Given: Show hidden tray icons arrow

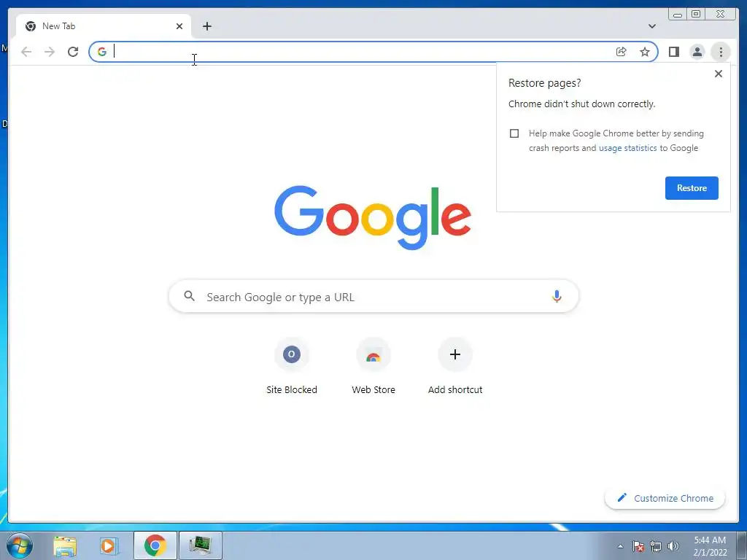Looking at the screenshot, I should tap(620, 546).
